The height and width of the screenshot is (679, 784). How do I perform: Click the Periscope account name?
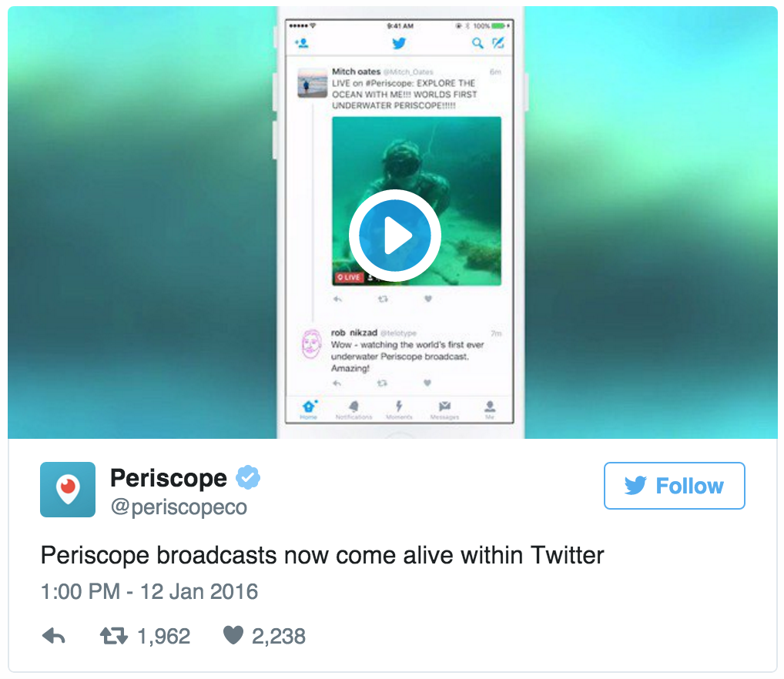pyautogui.click(x=169, y=477)
